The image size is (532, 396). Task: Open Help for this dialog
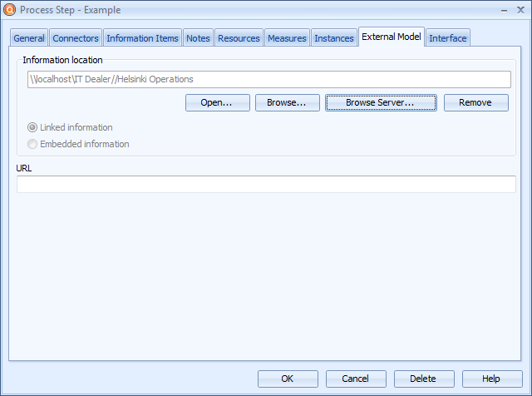[491, 379]
